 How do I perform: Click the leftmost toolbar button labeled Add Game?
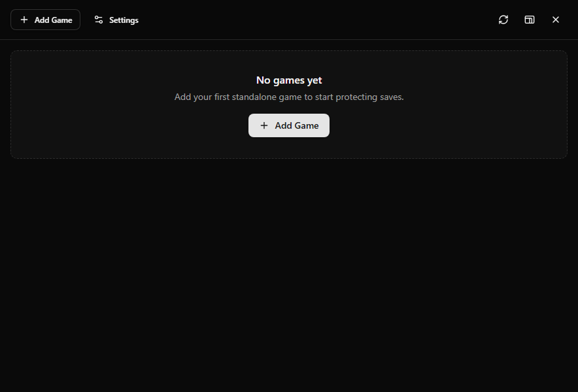click(45, 20)
